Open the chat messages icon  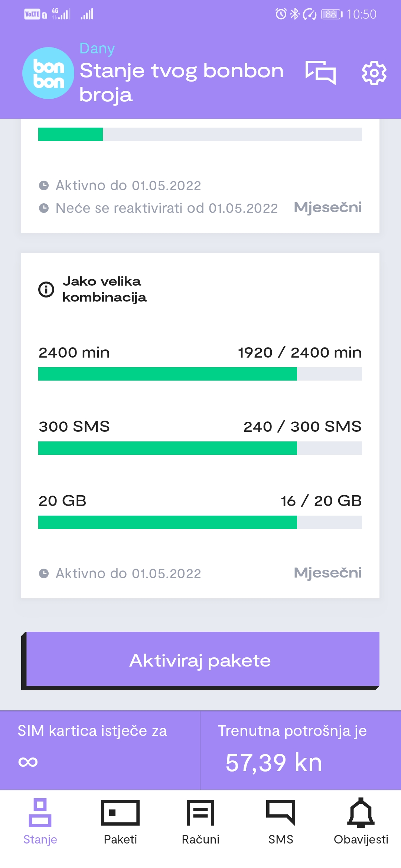pyautogui.click(x=320, y=73)
